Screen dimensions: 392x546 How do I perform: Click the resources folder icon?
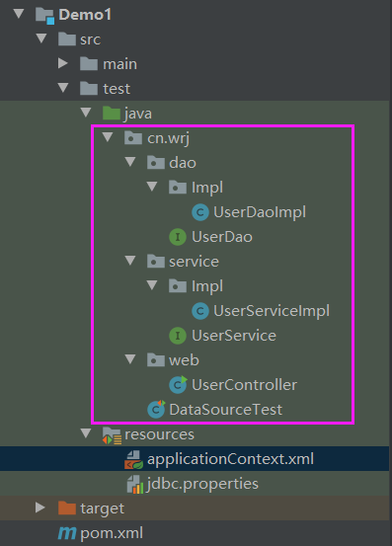pyautogui.click(x=112, y=435)
